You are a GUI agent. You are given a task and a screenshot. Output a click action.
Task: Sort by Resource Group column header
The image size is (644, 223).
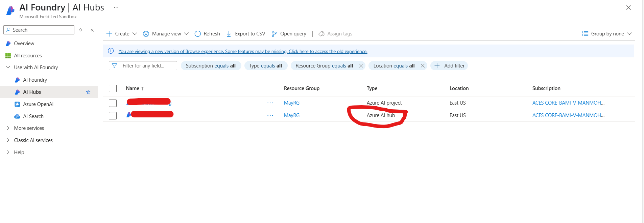pos(302,88)
